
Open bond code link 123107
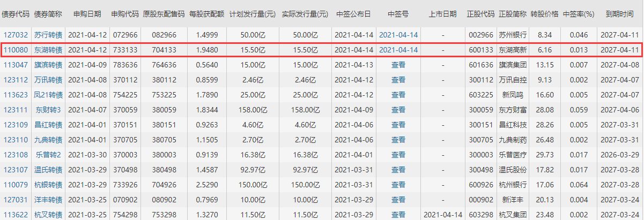(x=16, y=170)
